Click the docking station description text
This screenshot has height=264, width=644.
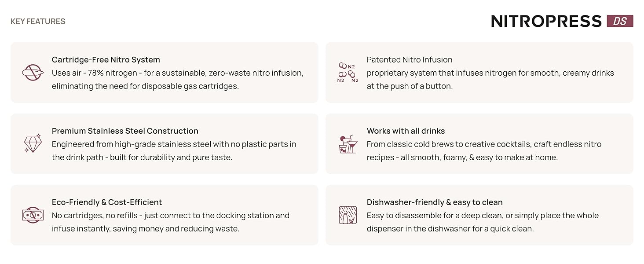click(x=171, y=222)
